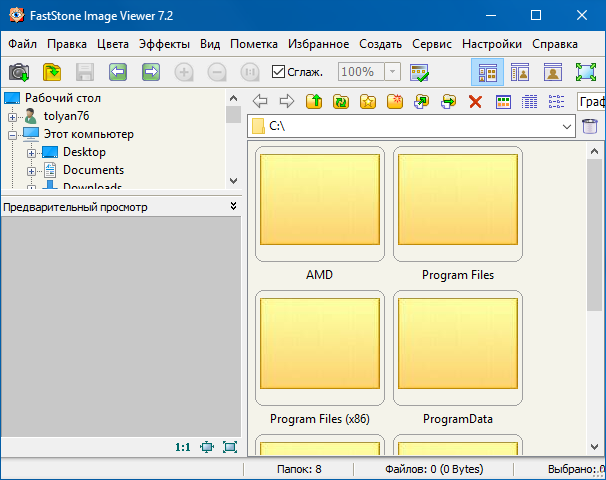Switch to browser thumbnail layout view

click(487, 72)
